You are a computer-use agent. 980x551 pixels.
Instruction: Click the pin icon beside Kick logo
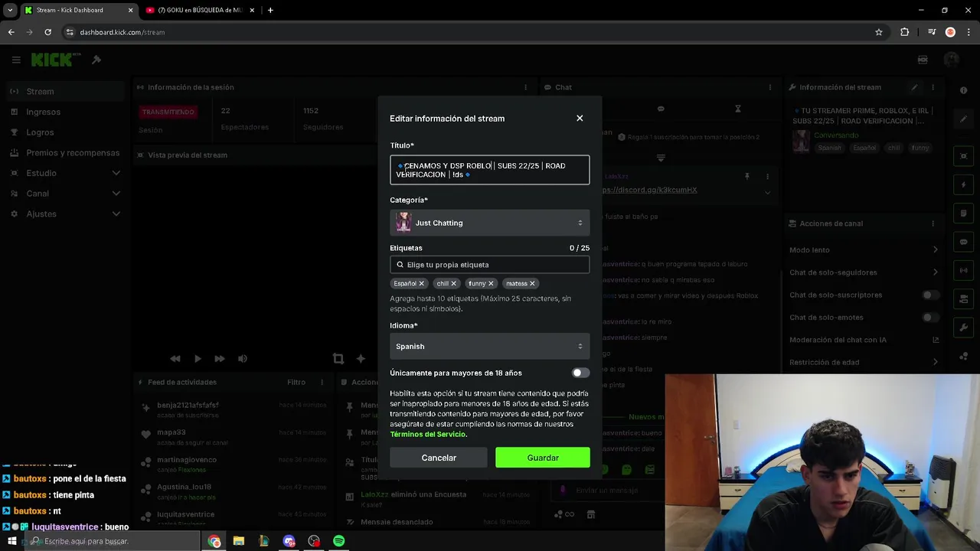click(96, 60)
